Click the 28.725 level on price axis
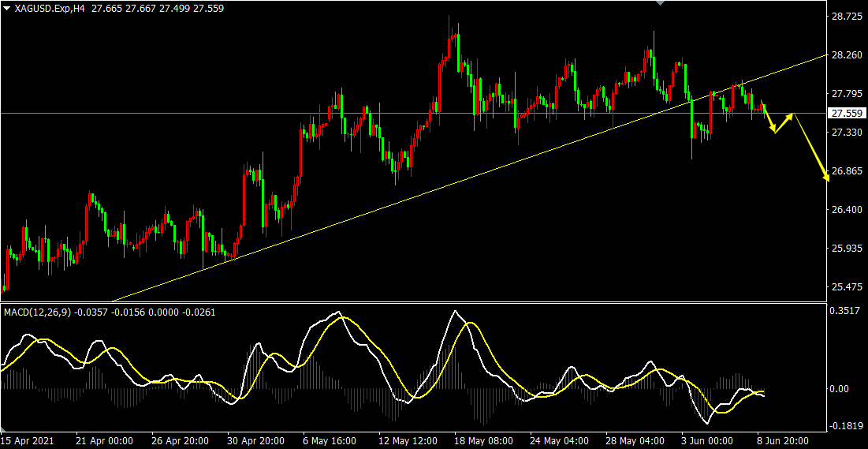 pyautogui.click(x=846, y=17)
